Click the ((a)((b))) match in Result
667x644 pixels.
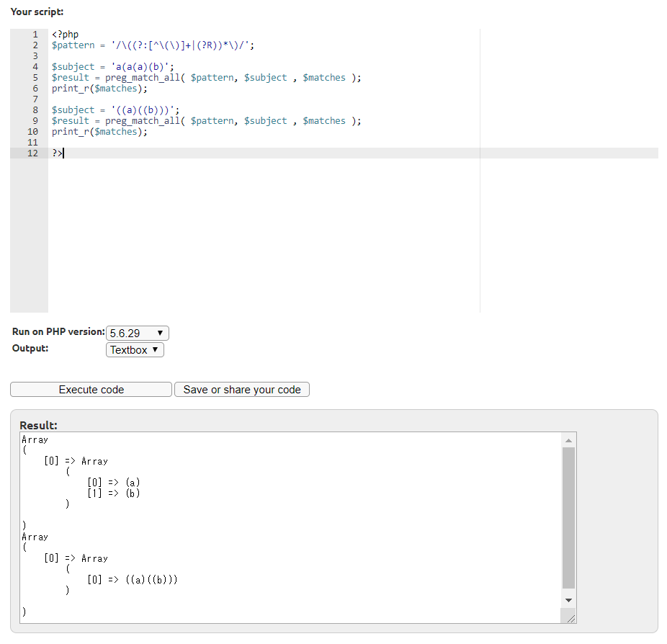tap(151, 580)
